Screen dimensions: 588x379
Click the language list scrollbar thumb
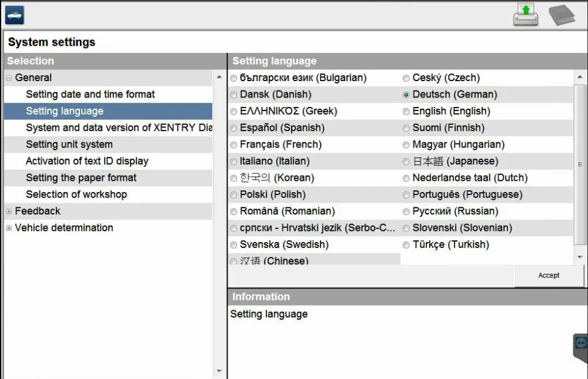tap(580, 165)
